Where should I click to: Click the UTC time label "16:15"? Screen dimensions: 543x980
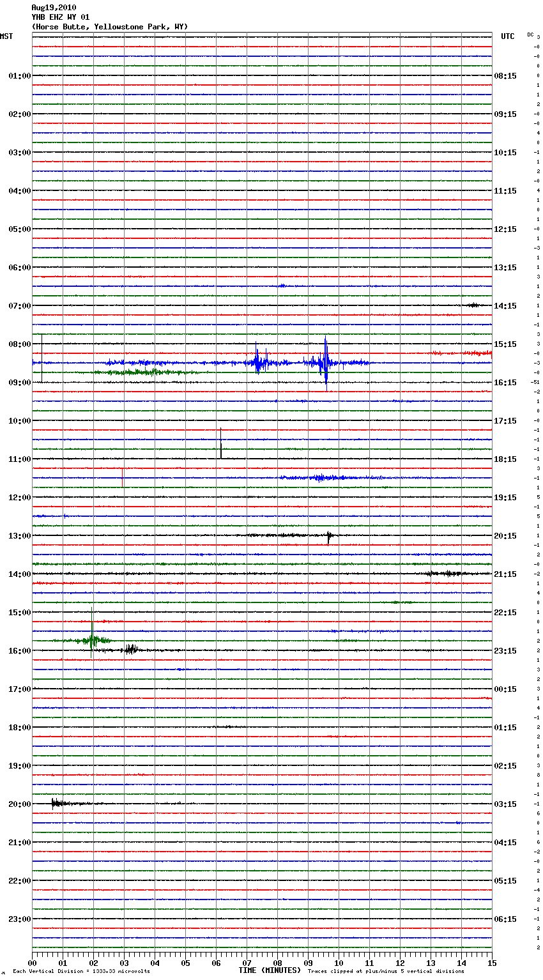coord(505,383)
